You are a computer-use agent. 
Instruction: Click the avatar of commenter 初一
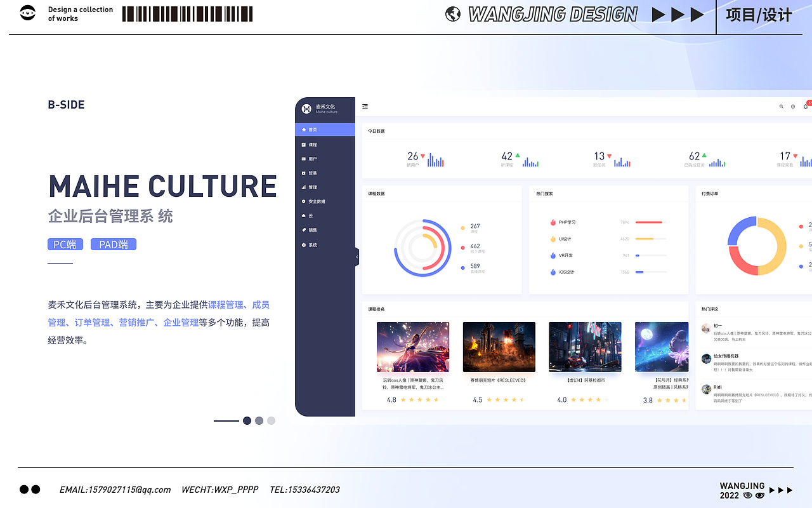click(706, 328)
